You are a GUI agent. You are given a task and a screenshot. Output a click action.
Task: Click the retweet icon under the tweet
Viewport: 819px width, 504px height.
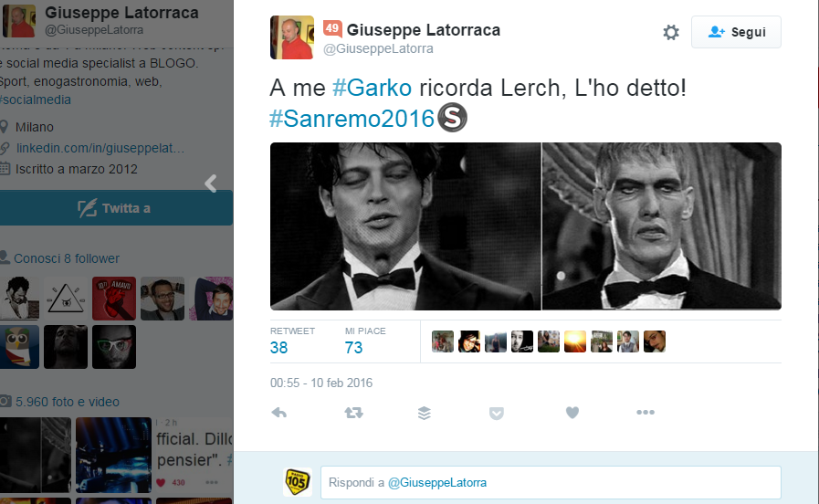point(353,413)
